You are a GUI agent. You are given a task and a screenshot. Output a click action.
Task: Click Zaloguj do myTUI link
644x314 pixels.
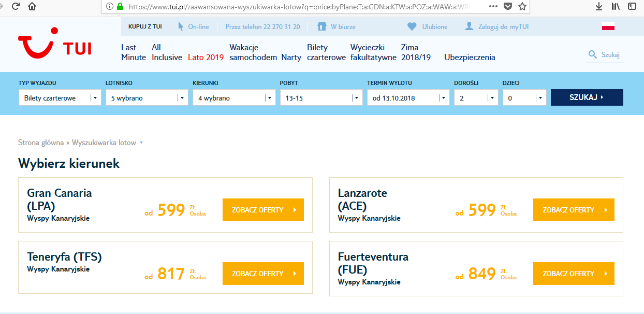(x=503, y=27)
